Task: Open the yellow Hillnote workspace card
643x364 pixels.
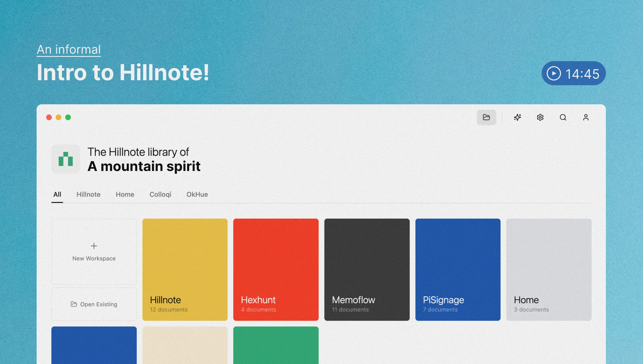Action: pos(185,269)
